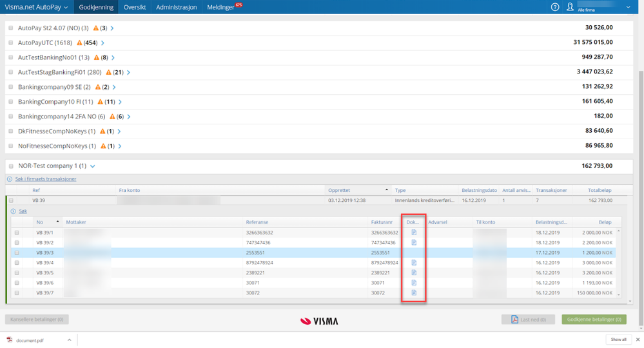Viewport: 644px width, 348px height.
Task: Open document icon for row VB 39/6
Action: tap(414, 283)
